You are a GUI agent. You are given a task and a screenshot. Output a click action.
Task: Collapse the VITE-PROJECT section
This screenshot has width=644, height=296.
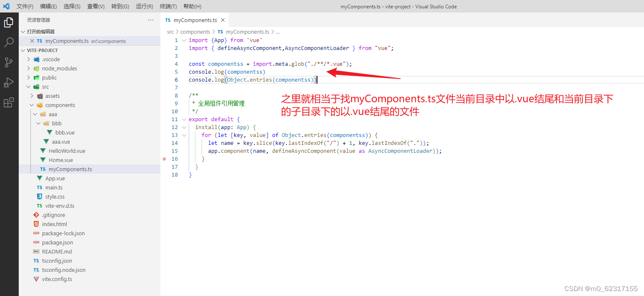(90, 50)
